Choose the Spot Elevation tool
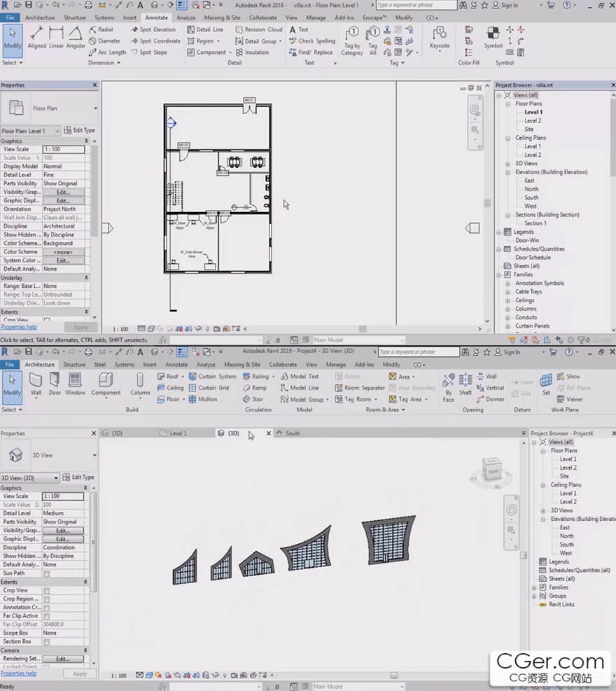 [x=153, y=29]
